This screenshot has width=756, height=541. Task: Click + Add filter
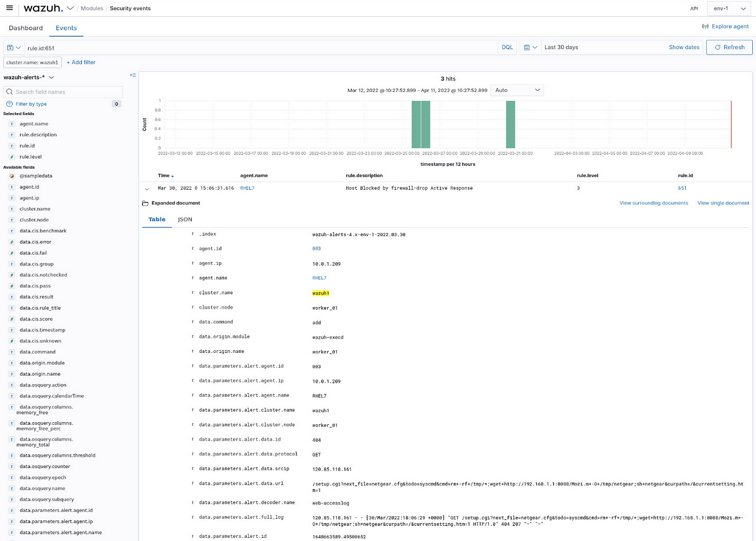coord(81,63)
